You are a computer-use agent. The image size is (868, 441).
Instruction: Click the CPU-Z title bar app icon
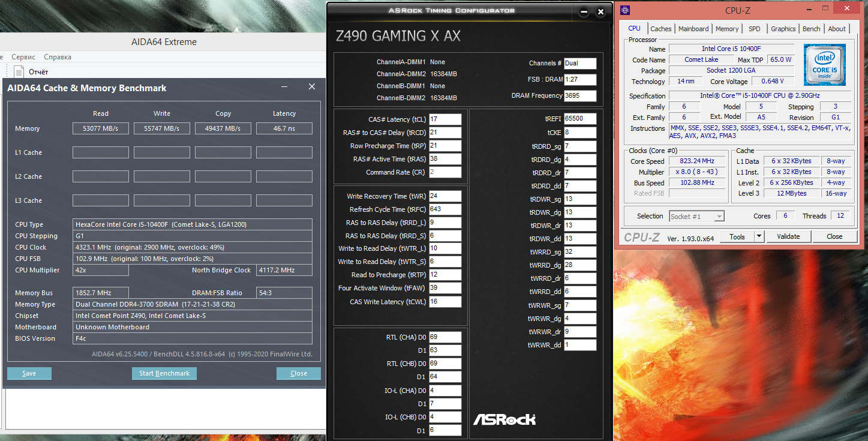[x=625, y=10]
